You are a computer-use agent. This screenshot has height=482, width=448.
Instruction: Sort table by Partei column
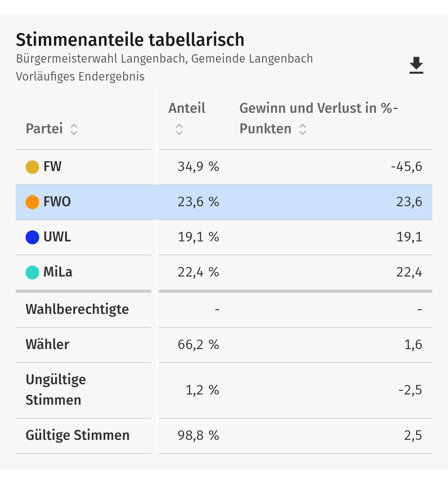(x=74, y=129)
